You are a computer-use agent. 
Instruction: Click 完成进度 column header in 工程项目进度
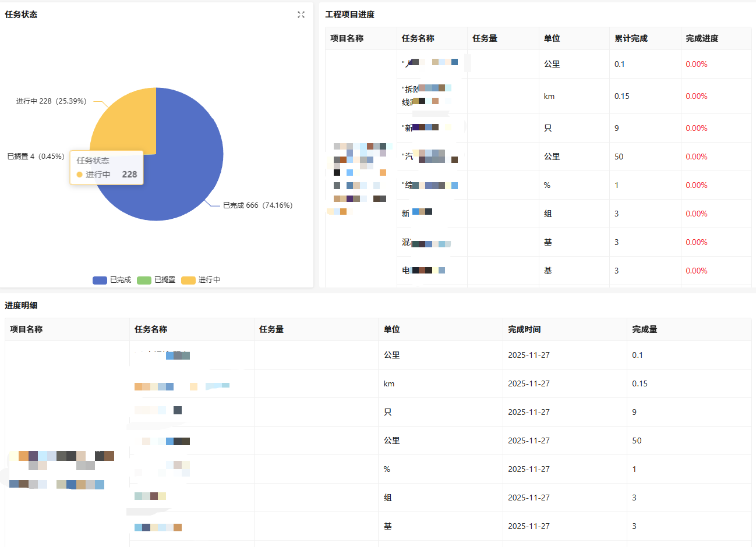point(702,38)
